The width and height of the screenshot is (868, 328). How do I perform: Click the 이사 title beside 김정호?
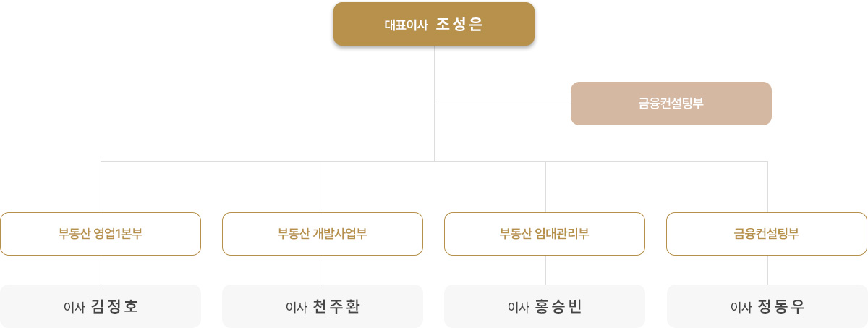75,307
